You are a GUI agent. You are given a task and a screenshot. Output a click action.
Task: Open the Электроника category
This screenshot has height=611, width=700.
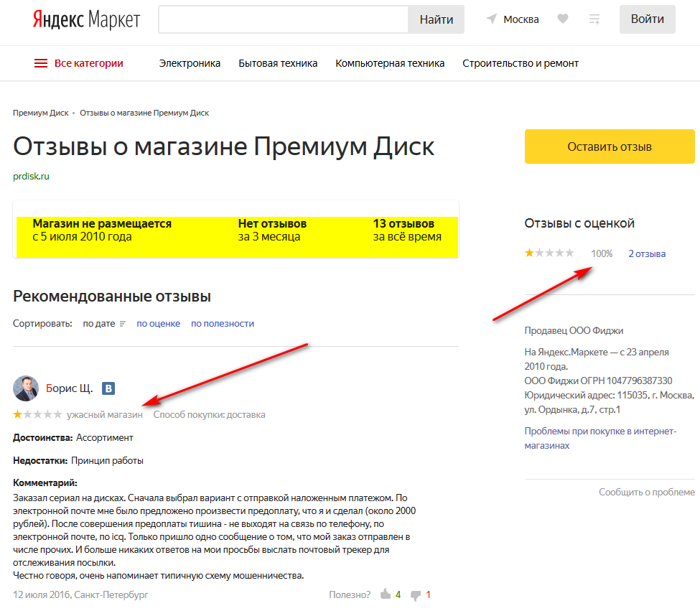point(190,63)
